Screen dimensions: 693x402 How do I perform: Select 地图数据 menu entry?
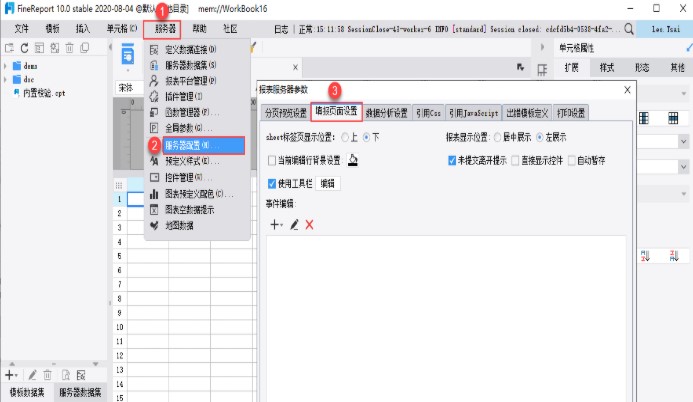[197, 225]
